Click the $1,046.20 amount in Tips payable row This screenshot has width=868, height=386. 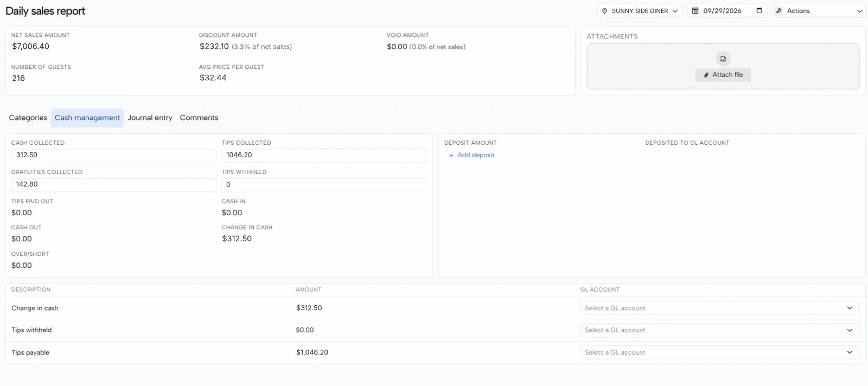coord(312,352)
